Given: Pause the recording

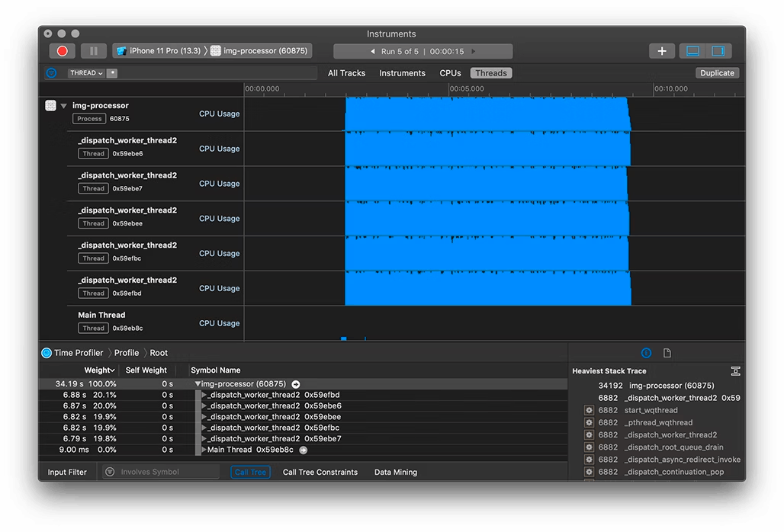Looking at the screenshot, I should [x=94, y=51].
